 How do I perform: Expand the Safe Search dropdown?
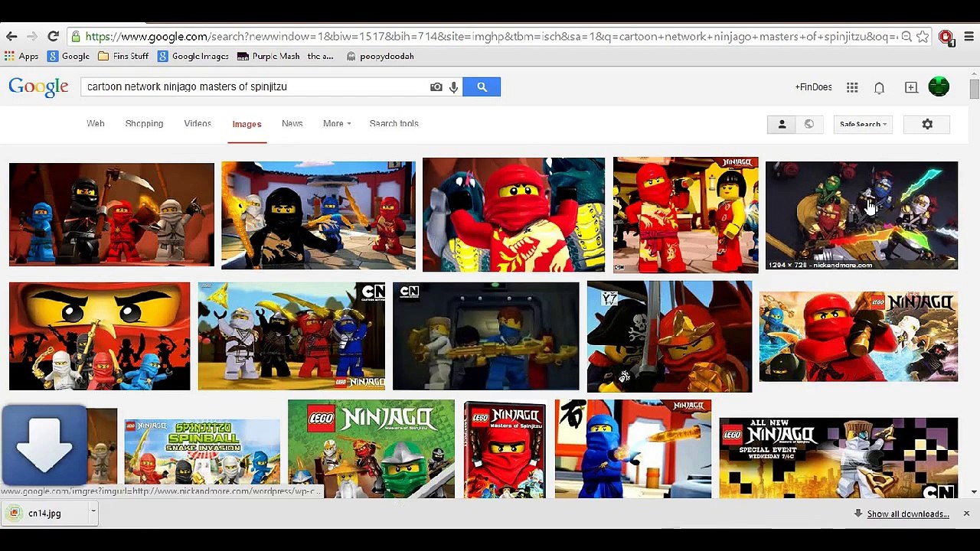863,124
